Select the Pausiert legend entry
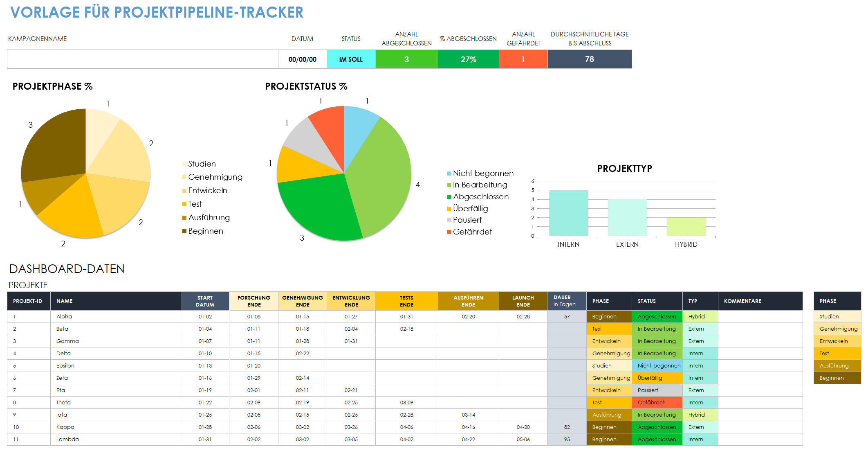This screenshot has width=868, height=451. (464, 220)
